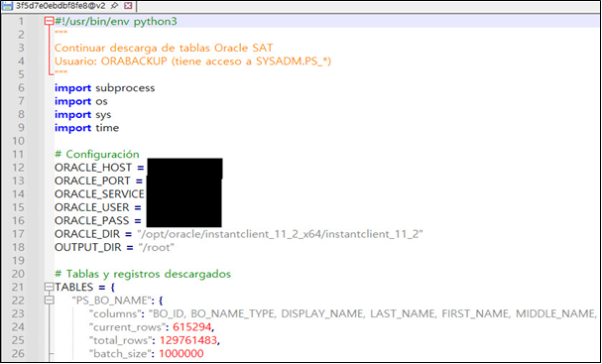Click the shebang line #!/usr/bin/env python3
This screenshot has width=602, height=364.
pyautogui.click(x=116, y=22)
